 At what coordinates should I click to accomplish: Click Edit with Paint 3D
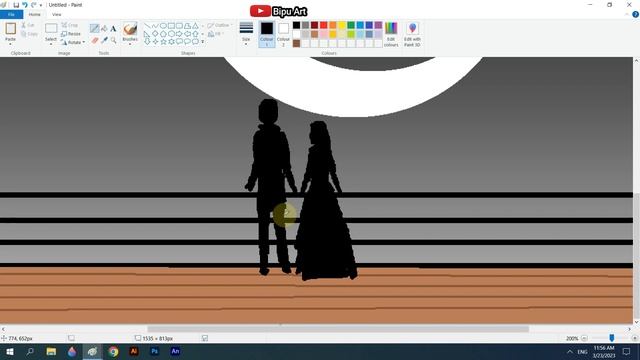[412, 34]
